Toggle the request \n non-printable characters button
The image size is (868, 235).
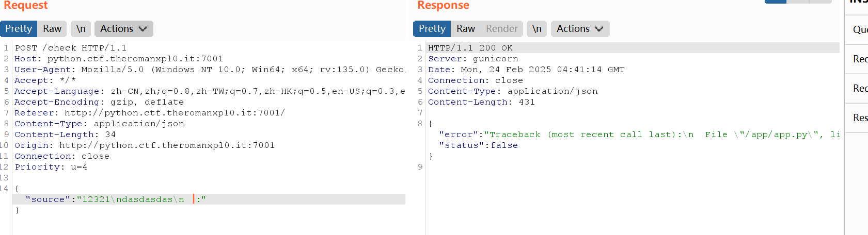pyautogui.click(x=81, y=29)
